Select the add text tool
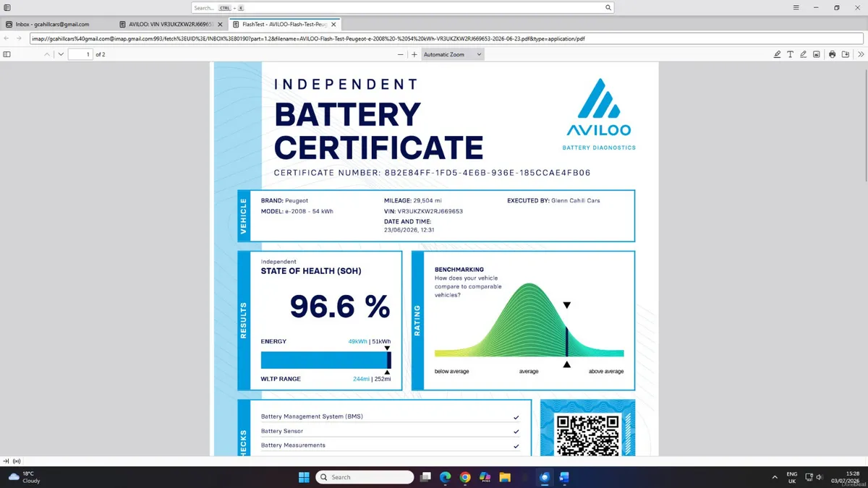 pos(790,54)
